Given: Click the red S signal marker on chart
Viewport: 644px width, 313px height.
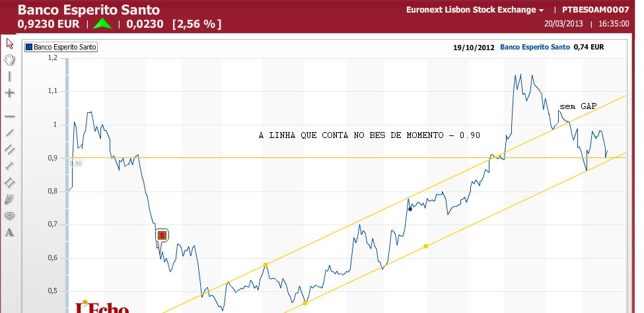Looking at the screenshot, I should (x=162, y=235).
